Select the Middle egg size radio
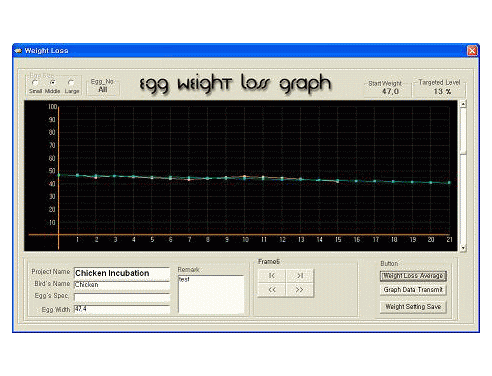 [52, 83]
